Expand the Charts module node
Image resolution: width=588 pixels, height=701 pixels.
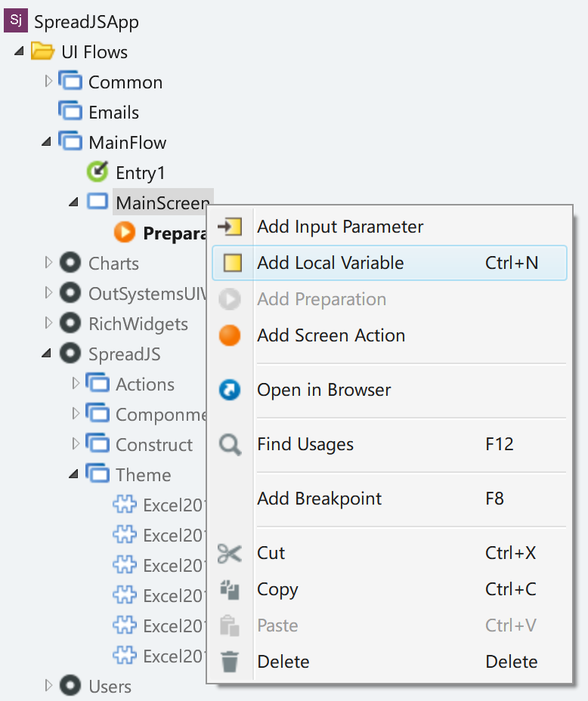click(48, 262)
